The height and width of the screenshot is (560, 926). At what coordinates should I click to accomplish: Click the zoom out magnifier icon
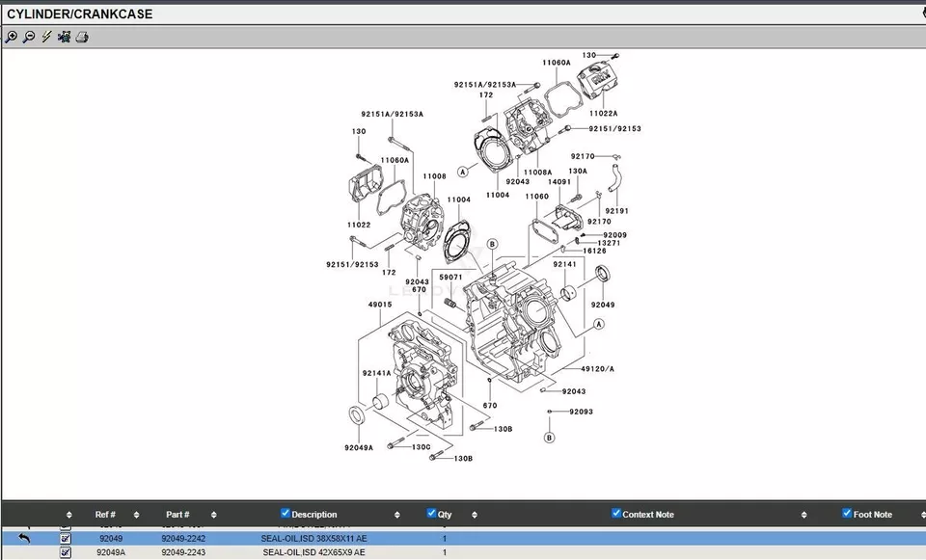(29, 38)
